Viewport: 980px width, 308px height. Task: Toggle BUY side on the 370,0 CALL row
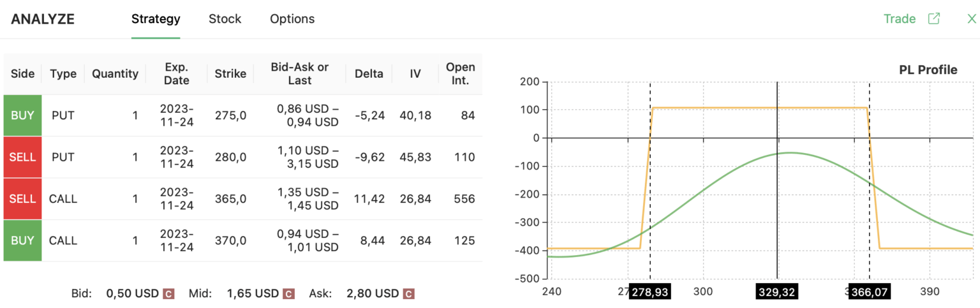click(x=23, y=240)
